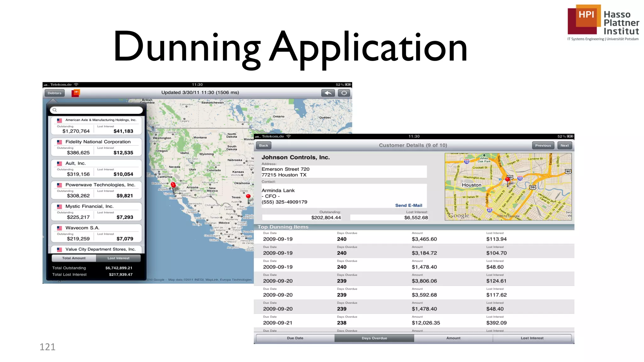
Task: Click the magnifier icon in search field
Action: (55, 110)
